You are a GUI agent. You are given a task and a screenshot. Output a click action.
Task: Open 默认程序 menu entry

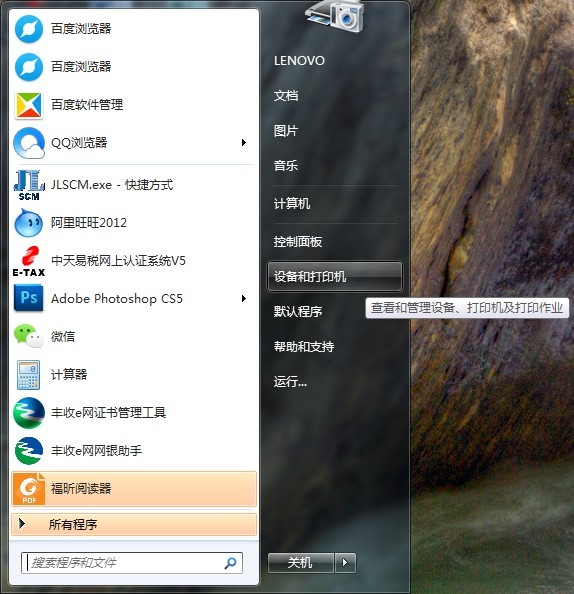(x=298, y=311)
